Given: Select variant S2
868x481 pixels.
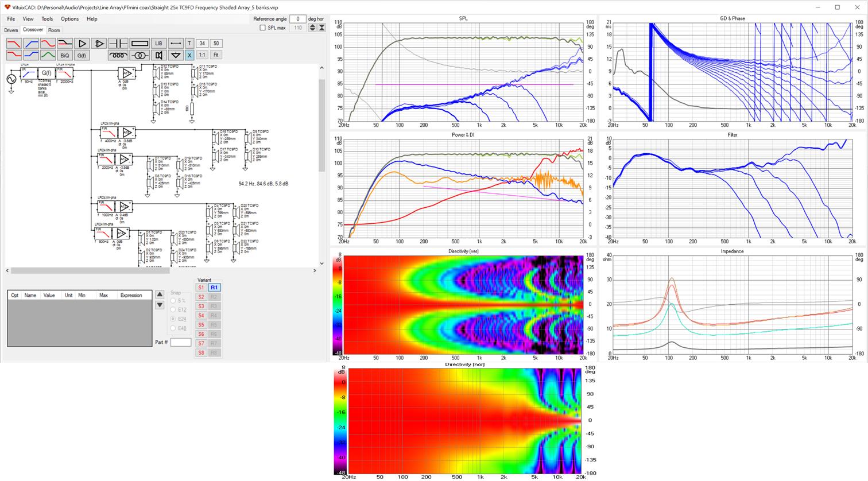Looking at the screenshot, I should [201, 297].
